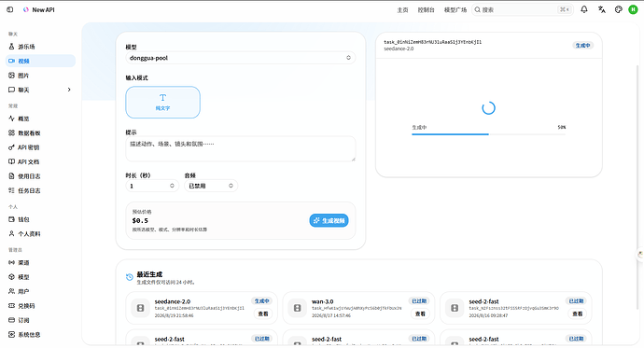This screenshot has height=348, width=644.
Task: Open 兑换码 in the sidebar
Action: [40, 306]
